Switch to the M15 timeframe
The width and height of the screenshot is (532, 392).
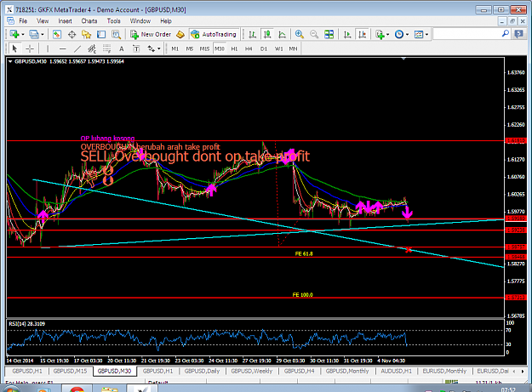tap(204, 48)
